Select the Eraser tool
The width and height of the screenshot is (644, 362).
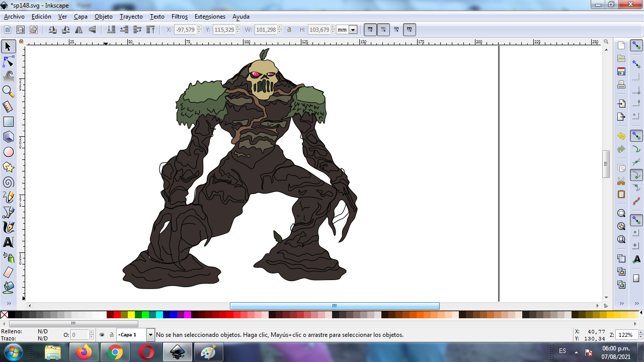(8, 273)
